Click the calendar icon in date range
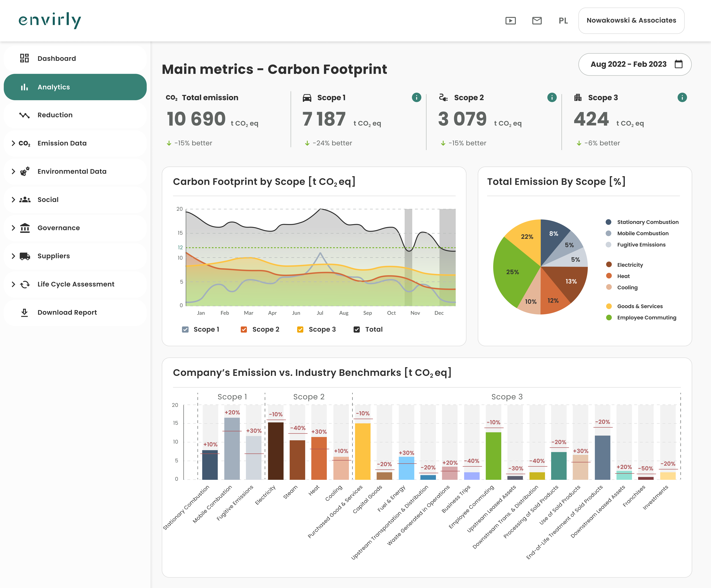 click(x=679, y=64)
